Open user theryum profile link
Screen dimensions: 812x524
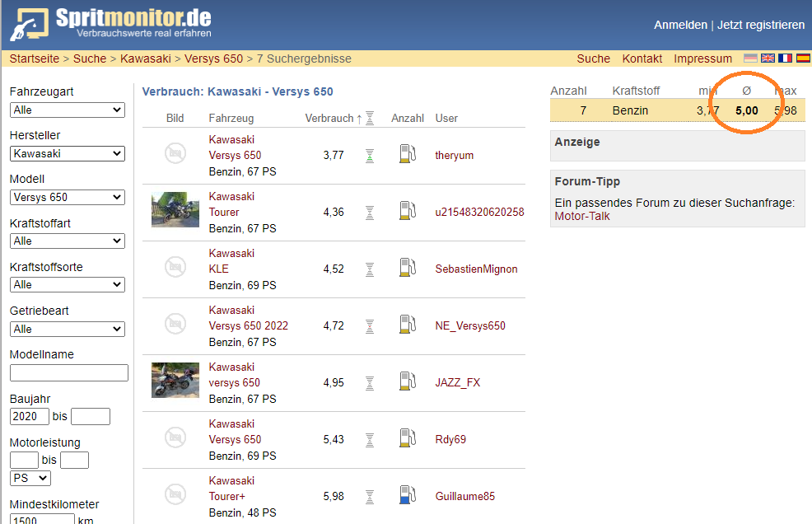[x=454, y=156]
